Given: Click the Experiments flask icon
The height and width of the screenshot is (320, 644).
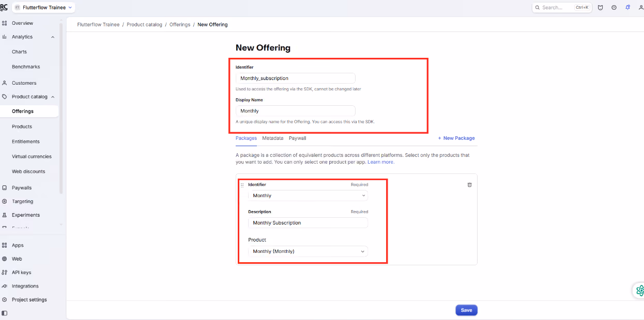Looking at the screenshot, I should pos(5,215).
